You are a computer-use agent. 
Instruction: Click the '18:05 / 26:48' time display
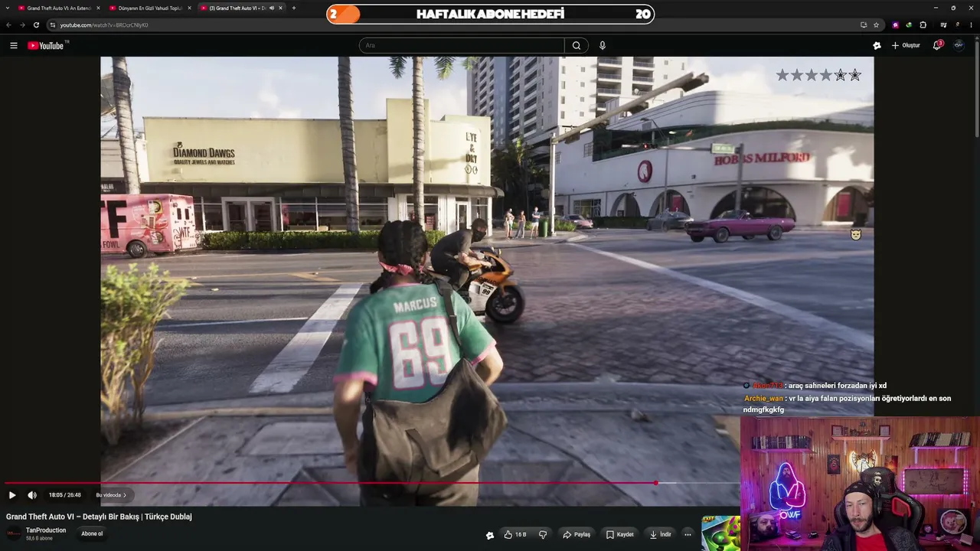[x=65, y=495]
